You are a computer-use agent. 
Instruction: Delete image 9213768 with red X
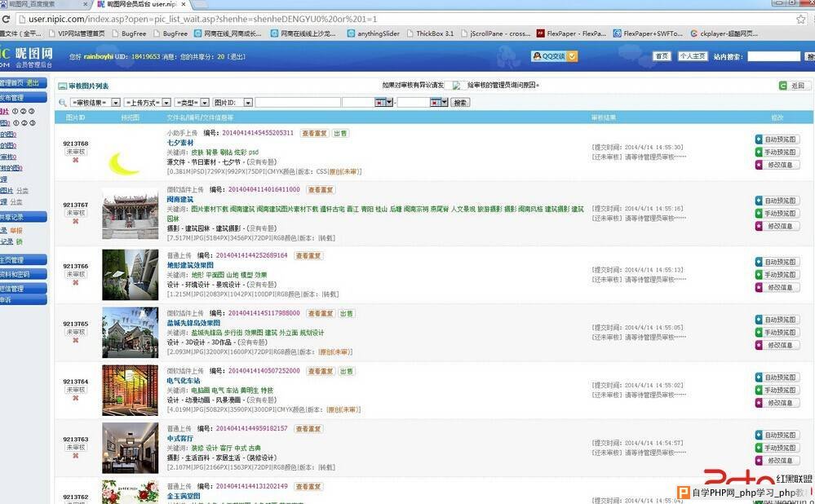tap(75, 160)
